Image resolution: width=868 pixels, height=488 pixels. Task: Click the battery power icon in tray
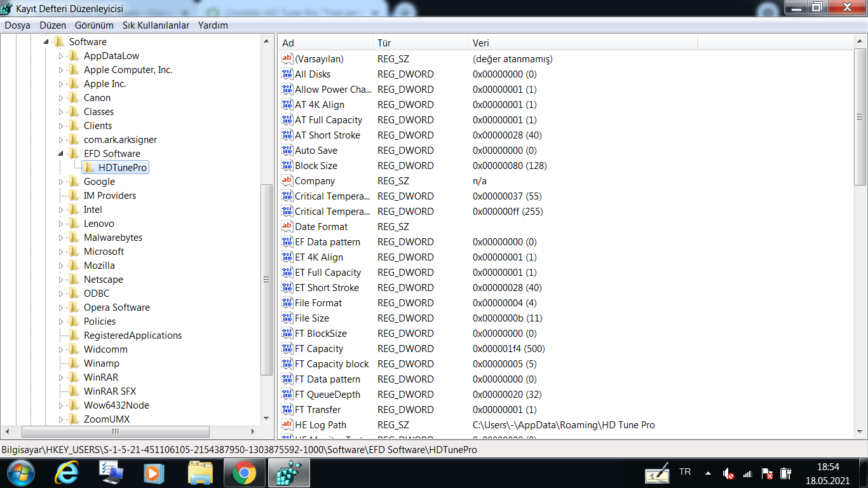tap(785, 473)
